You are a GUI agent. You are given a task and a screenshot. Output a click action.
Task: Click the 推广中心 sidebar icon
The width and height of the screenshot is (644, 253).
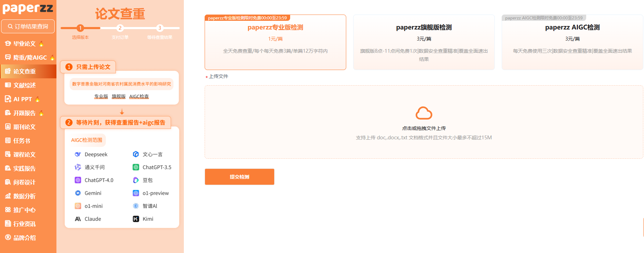(8, 210)
